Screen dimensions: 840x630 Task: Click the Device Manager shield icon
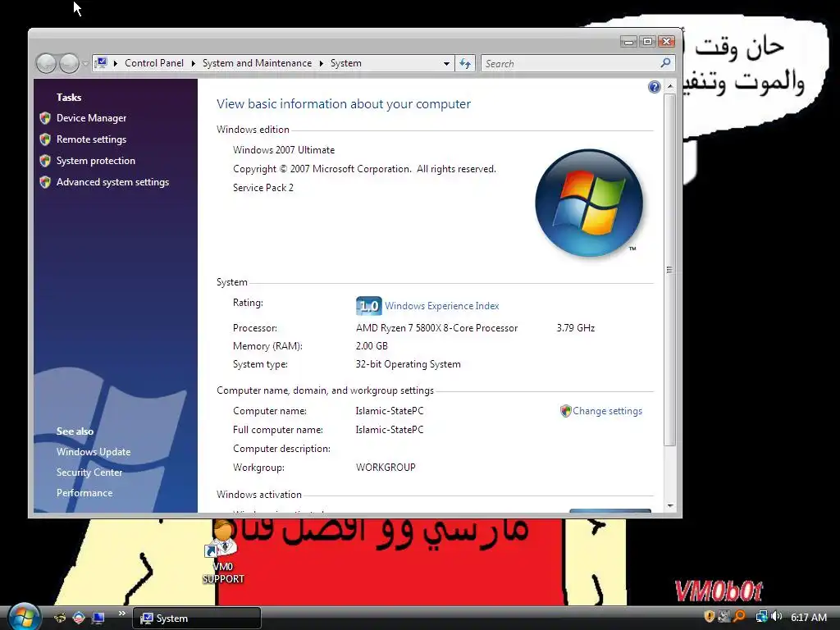point(45,118)
